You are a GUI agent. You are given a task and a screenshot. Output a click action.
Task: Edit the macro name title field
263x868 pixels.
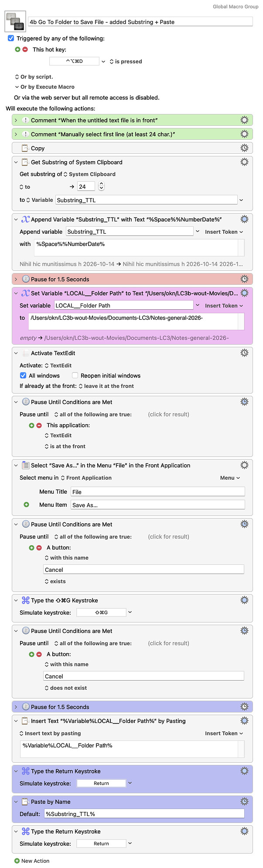pos(140,22)
